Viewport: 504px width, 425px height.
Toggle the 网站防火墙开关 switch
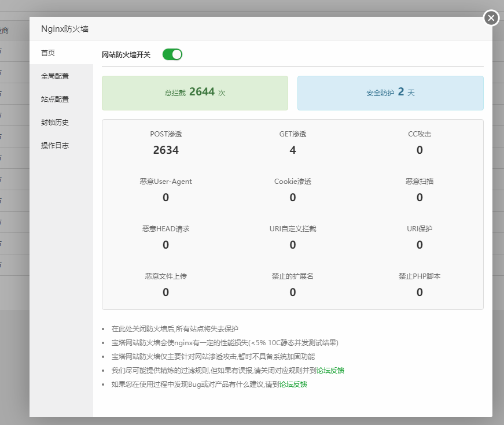[x=172, y=54]
